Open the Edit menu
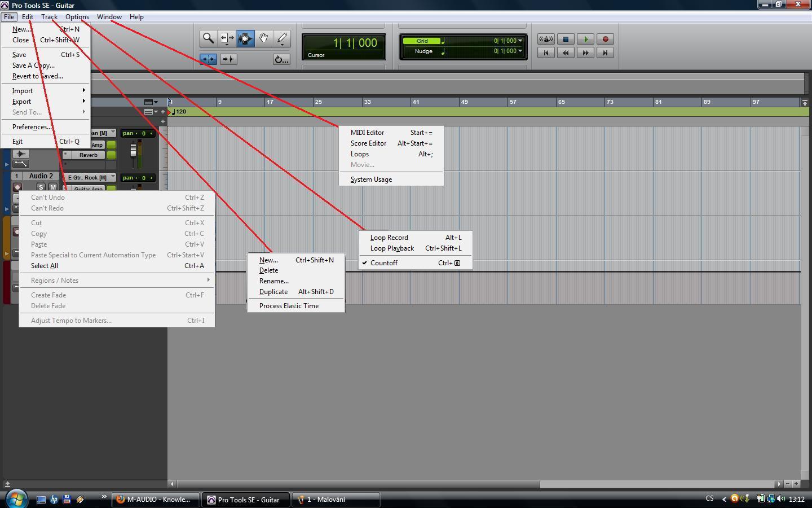Screen dimensions: 812x508 [27, 17]
